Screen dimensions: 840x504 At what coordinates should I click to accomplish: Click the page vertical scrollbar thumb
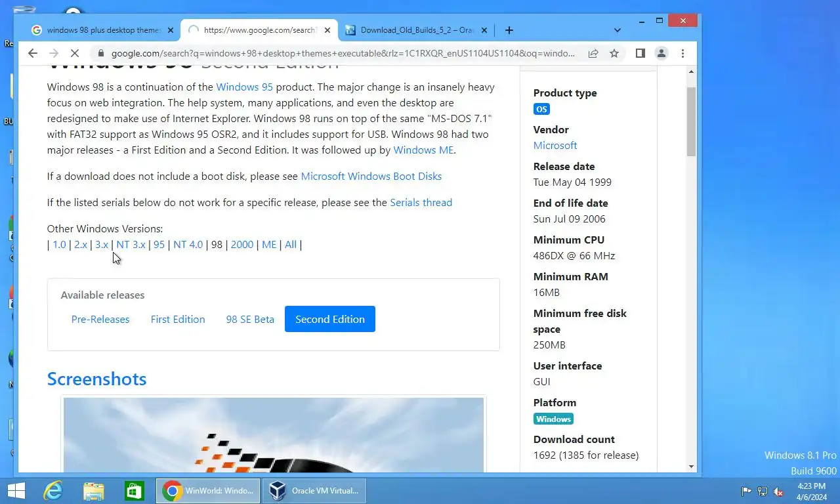pyautogui.click(x=691, y=121)
